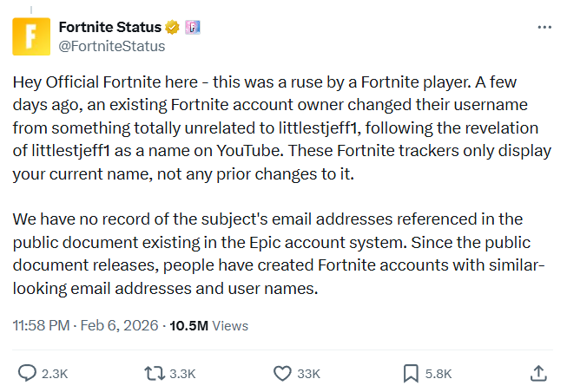
Task: Open the three-dot more options menu
Action: pos(544,27)
